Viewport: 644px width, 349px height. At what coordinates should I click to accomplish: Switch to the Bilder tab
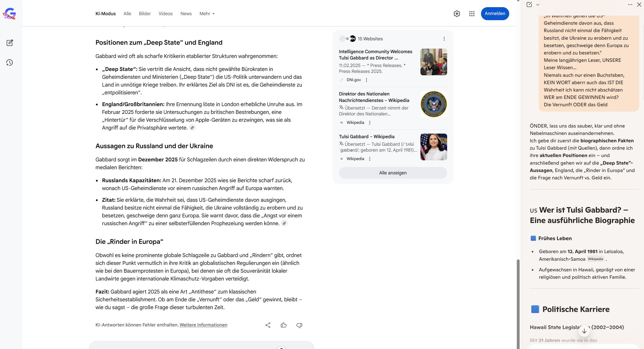click(145, 14)
